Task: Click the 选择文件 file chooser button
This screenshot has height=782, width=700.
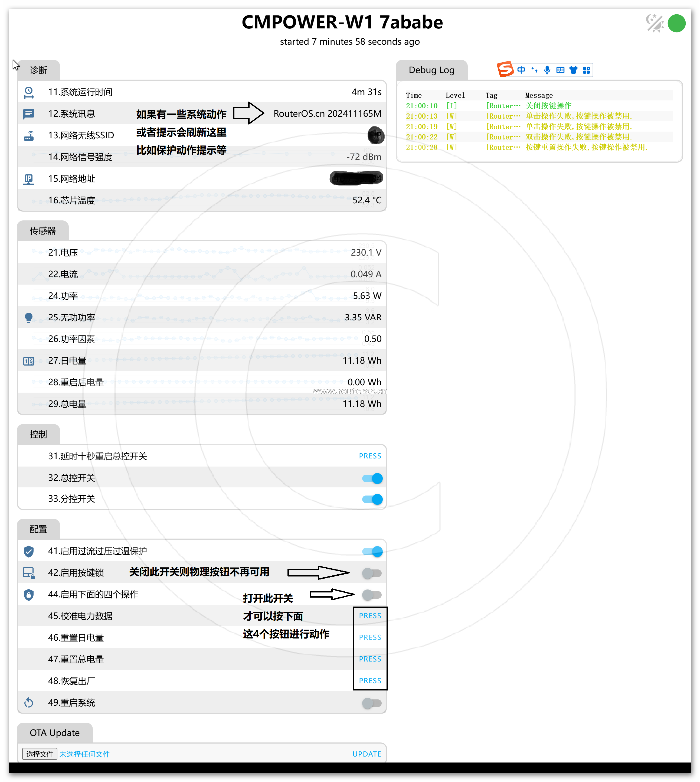Action: [40, 754]
